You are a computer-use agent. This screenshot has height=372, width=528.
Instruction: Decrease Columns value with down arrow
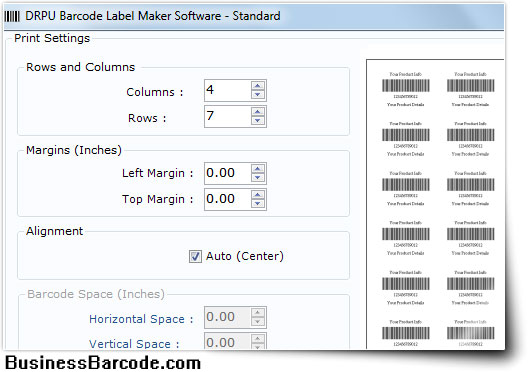[258, 95]
